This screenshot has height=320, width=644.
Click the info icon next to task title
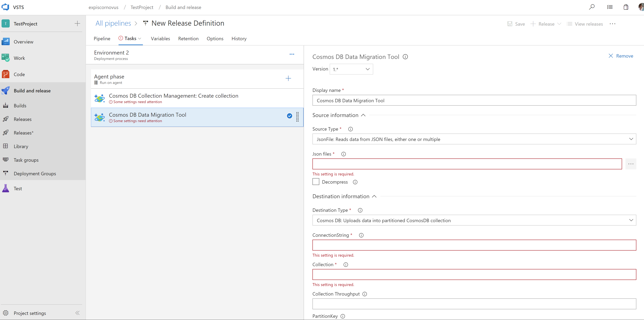click(x=405, y=57)
